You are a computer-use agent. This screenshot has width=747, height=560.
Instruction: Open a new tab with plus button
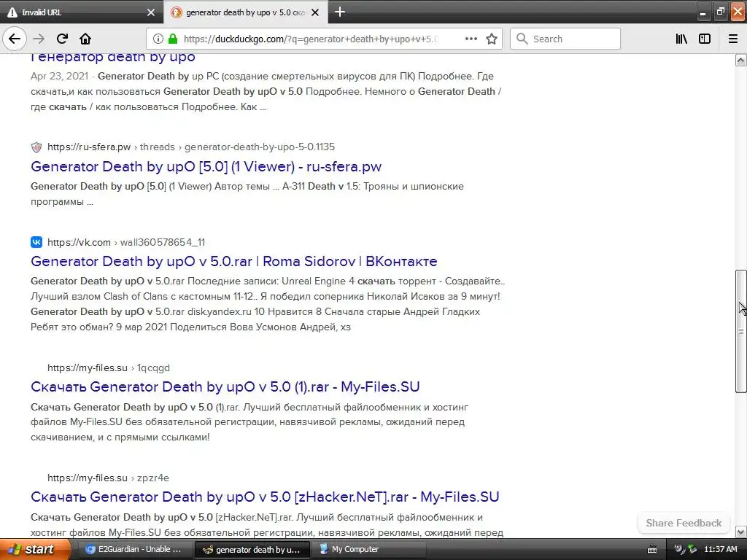[x=340, y=12]
